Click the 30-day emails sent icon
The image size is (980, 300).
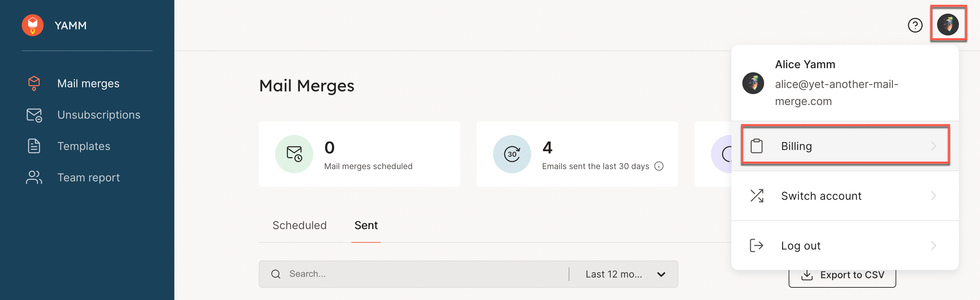pos(512,154)
